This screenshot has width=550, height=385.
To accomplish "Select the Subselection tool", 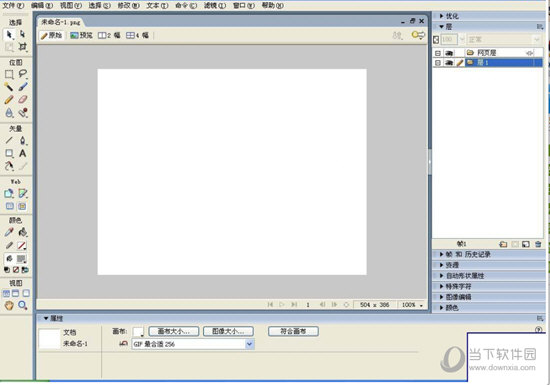I will pos(22,34).
